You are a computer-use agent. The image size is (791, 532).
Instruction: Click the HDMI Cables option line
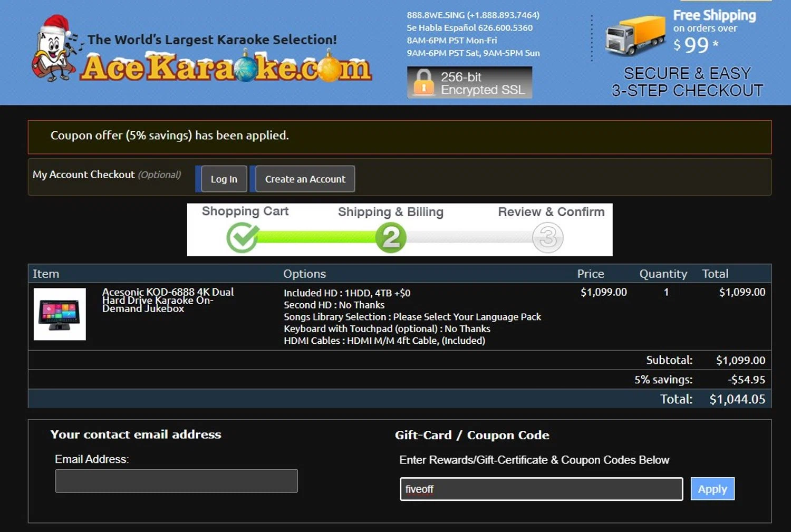(x=384, y=341)
